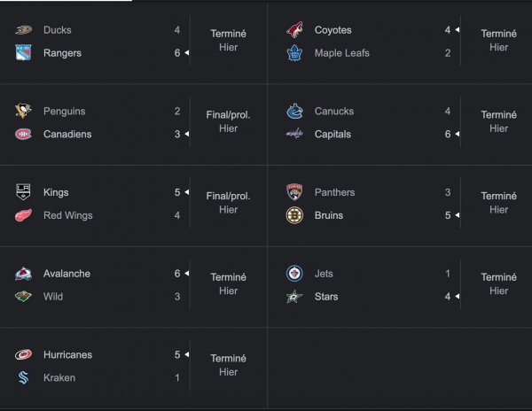
Task: Click the Canucks vs Capitals Terminé status
Action: tap(498, 115)
